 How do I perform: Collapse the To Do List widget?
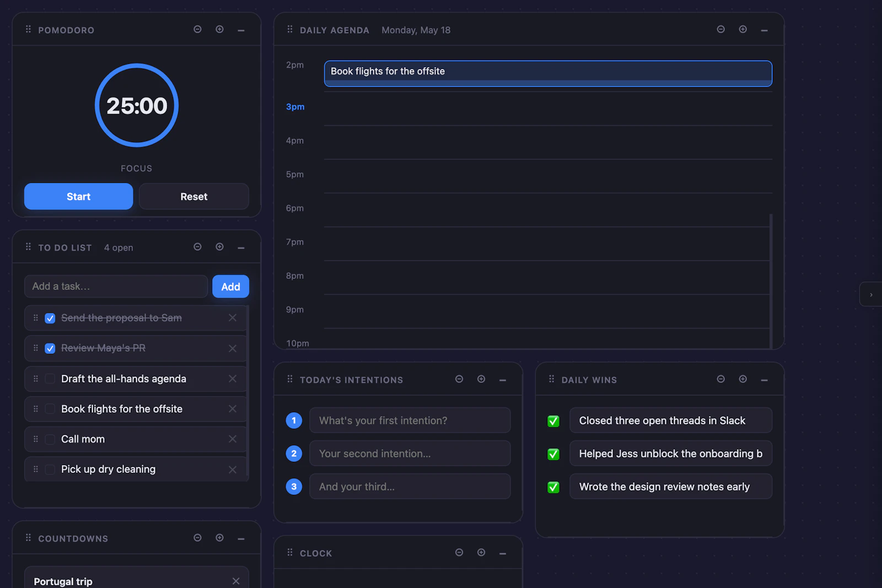point(241,247)
